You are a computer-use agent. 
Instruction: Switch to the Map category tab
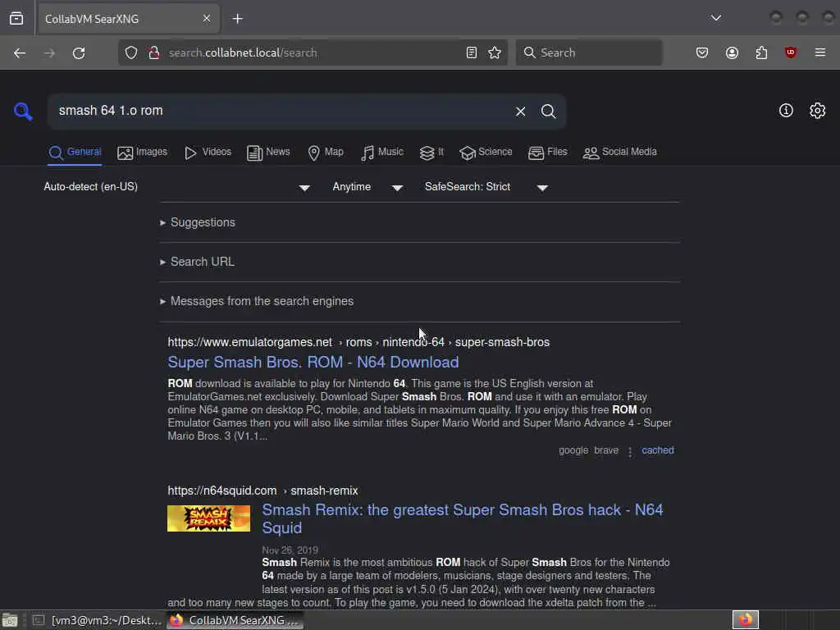326,153
